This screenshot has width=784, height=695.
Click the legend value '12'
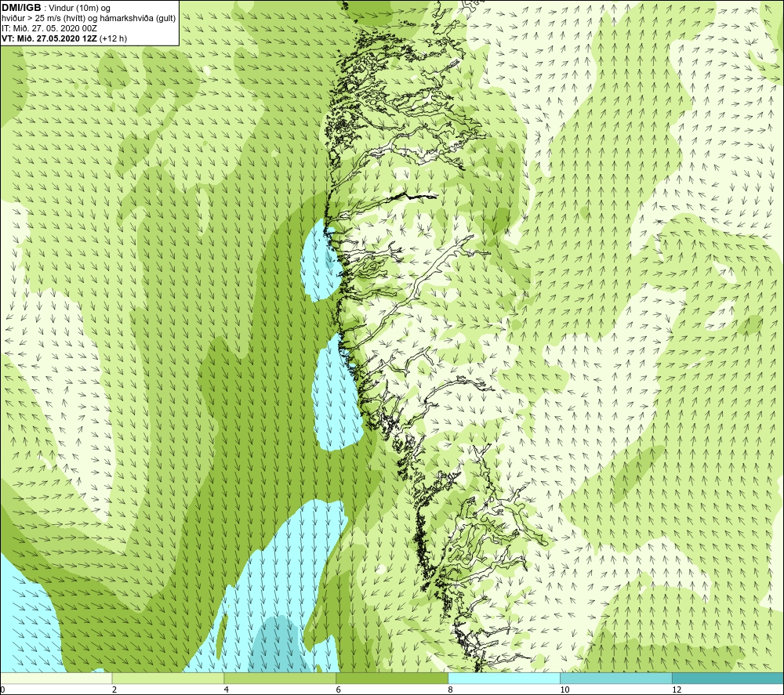tap(677, 690)
